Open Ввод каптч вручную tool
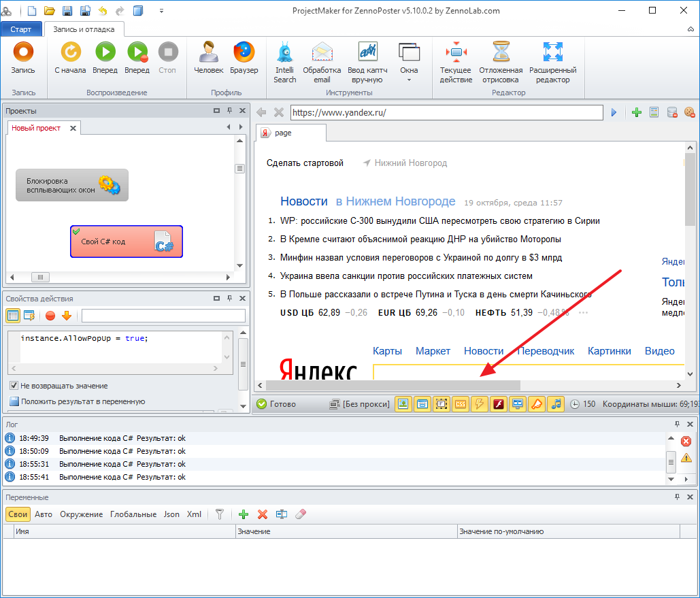 tap(367, 62)
